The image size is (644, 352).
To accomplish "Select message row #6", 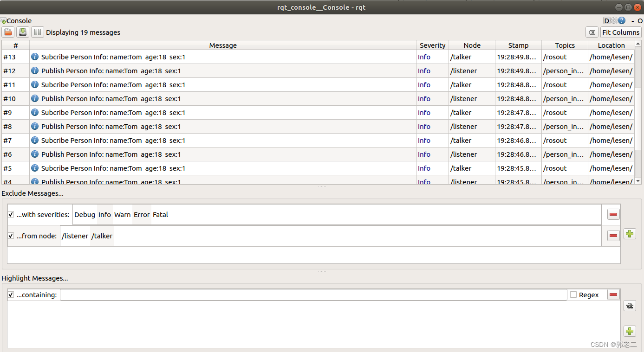I will 318,154.
